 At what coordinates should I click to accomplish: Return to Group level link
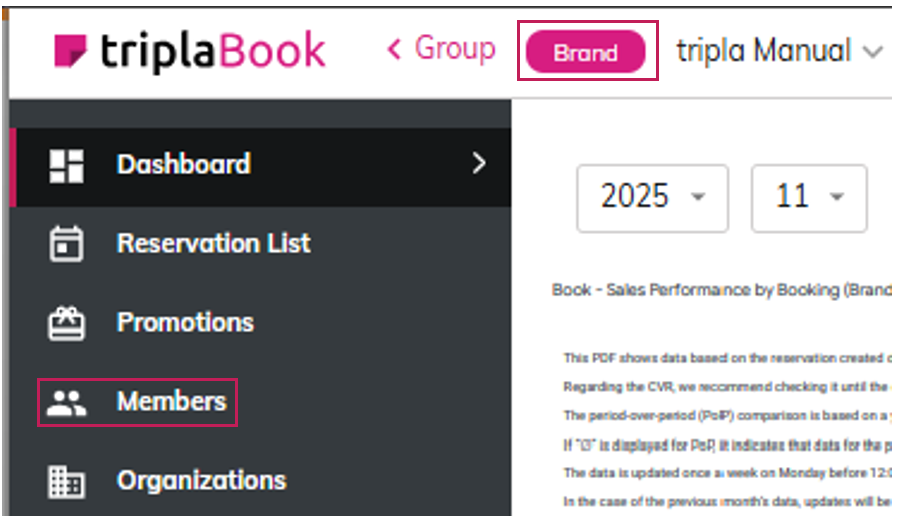[x=454, y=49]
